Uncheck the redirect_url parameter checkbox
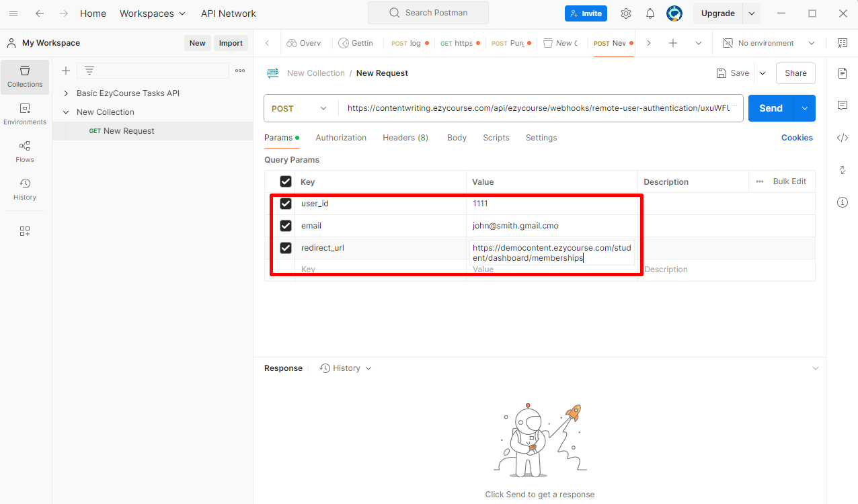 tap(286, 248)
